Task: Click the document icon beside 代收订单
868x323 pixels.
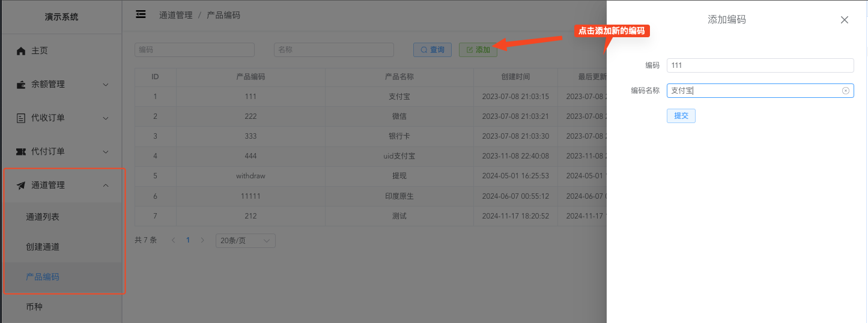Action: click(21, 118)
